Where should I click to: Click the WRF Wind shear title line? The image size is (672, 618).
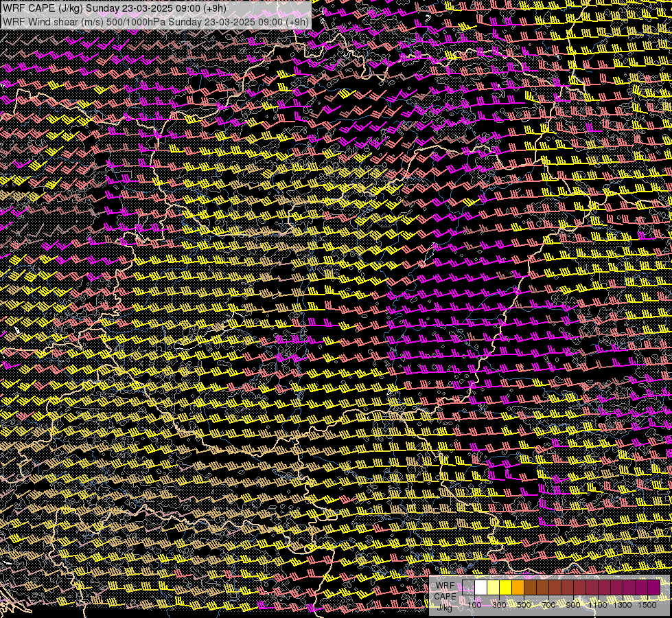pos(156,22)
